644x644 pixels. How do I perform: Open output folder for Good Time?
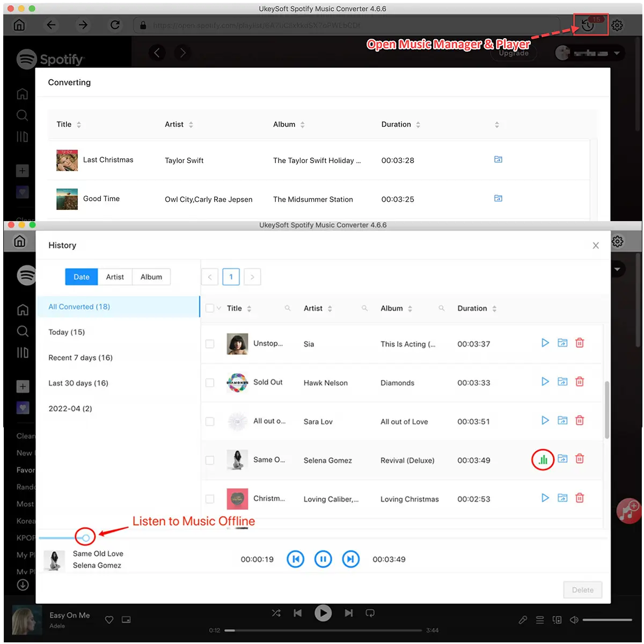(498, 198)
